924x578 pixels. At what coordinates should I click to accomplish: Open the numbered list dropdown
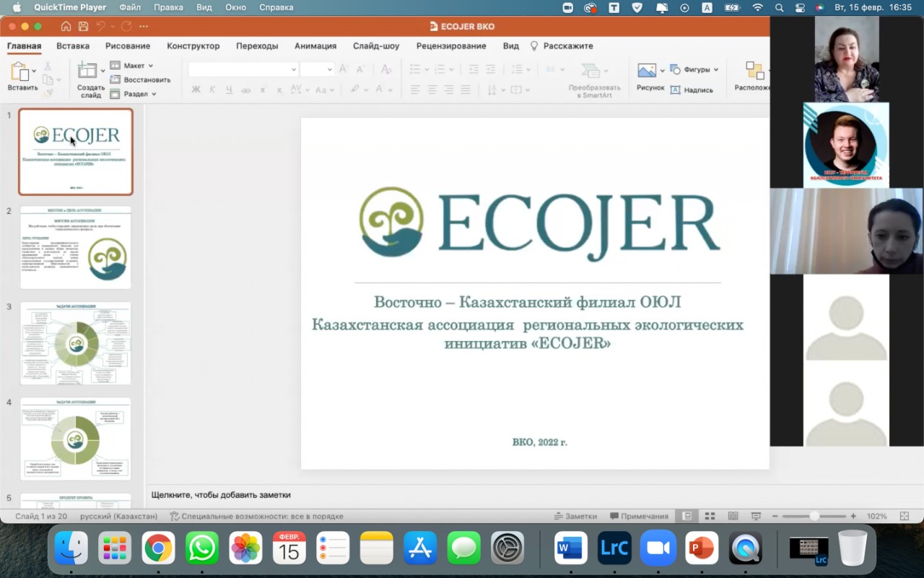coord(451,70)
